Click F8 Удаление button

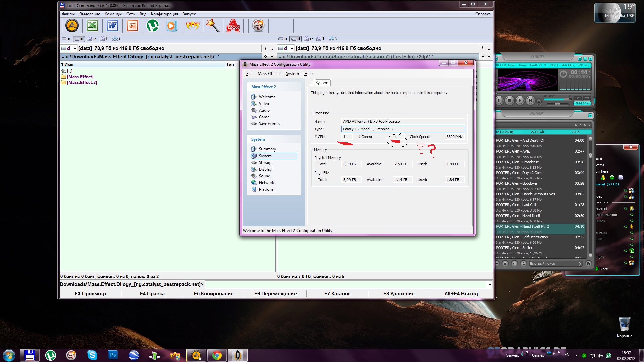tap(399, 294)
